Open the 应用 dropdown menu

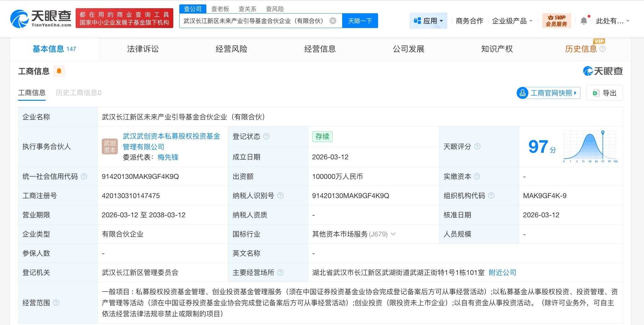pyautogui.click(x=428, y=21)
